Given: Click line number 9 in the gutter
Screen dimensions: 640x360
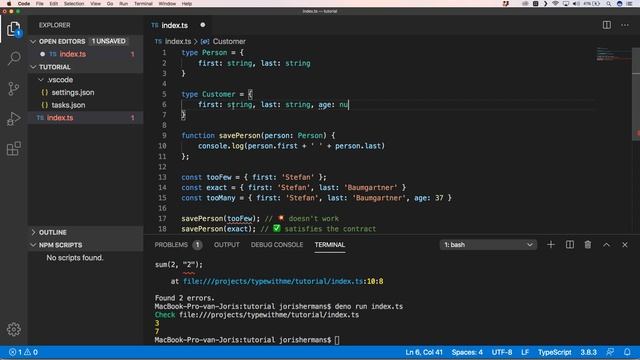Looking at the screenshot, I should click(x=164, y=136).
